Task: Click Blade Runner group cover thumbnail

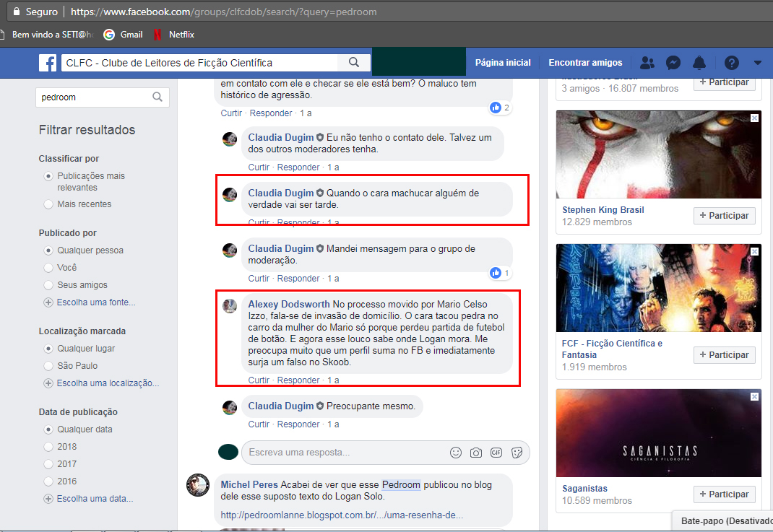Action: pos(659,288)
